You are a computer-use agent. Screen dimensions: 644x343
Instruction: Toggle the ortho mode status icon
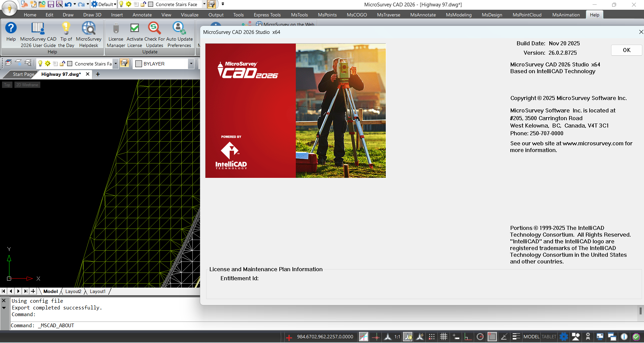[x=468, y=337]
